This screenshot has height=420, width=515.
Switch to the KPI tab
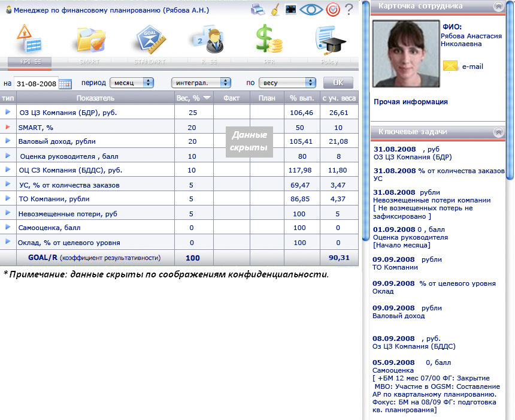tap(29, 62)
